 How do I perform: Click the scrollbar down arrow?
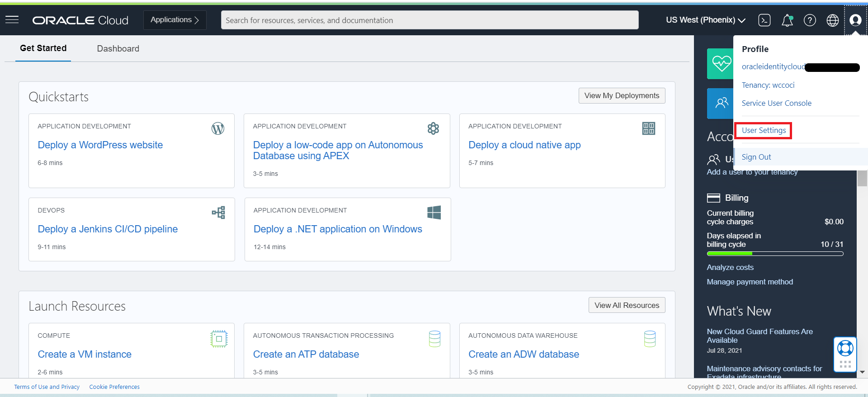coord(862,372)
